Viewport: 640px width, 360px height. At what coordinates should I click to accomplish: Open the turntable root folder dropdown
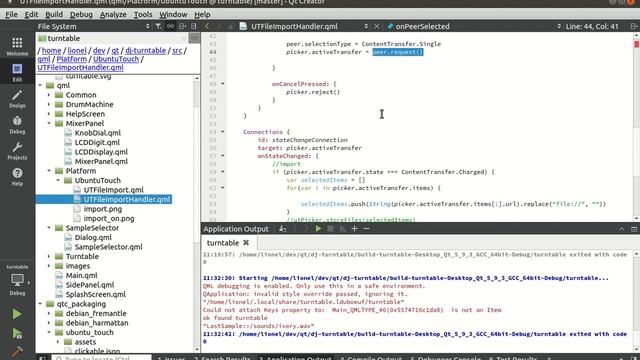(x=112, y=38)
